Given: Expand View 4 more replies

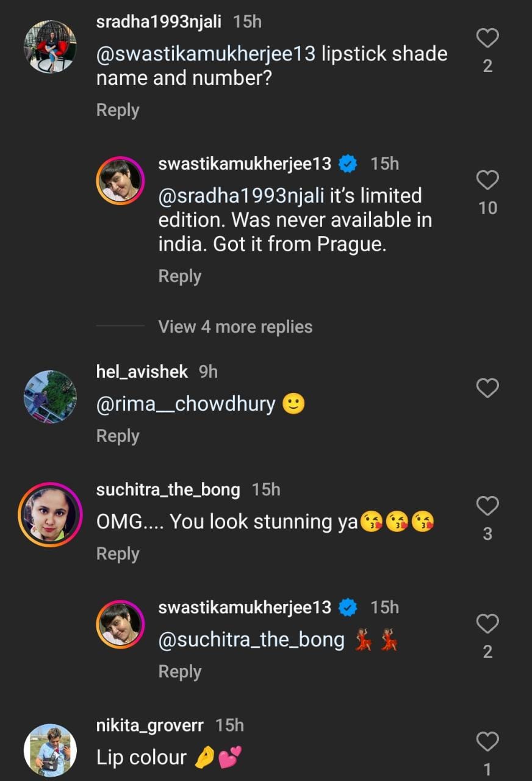Looking at the screenshot, I should [x=235, y=327].
